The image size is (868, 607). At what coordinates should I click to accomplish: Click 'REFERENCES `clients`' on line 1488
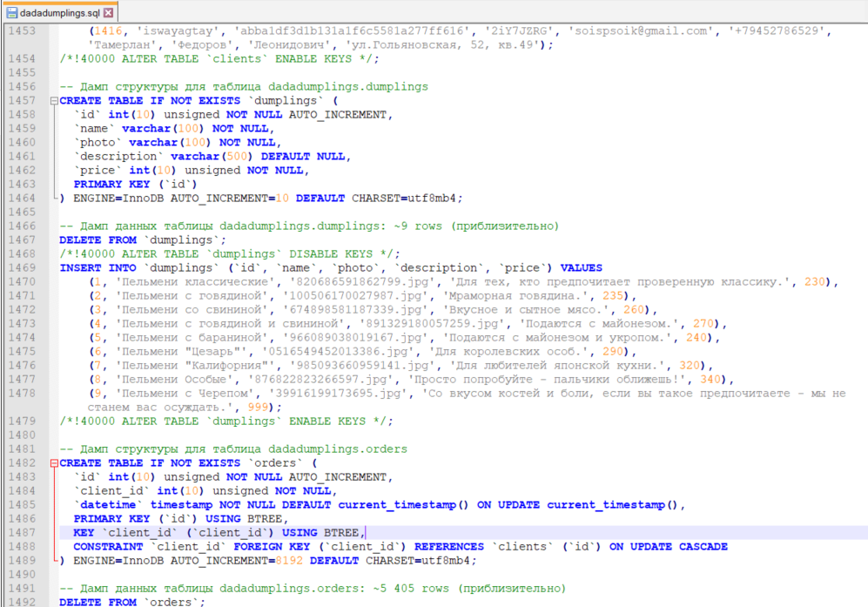[x=483, y=547]
